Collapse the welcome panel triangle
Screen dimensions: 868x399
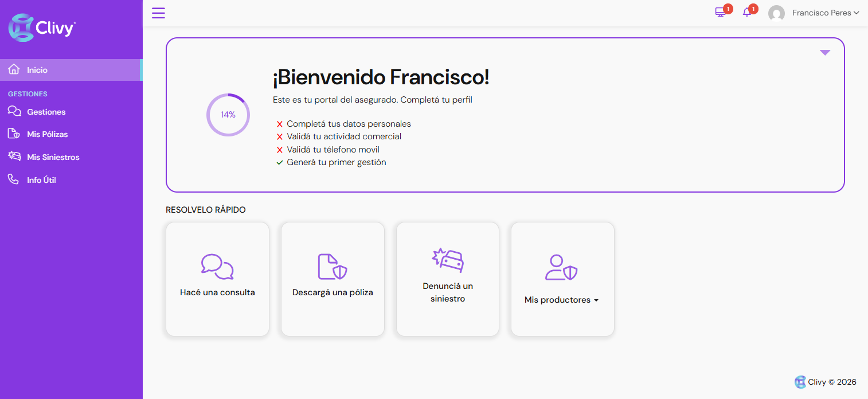pyautogui.click(x=824, y=53)
